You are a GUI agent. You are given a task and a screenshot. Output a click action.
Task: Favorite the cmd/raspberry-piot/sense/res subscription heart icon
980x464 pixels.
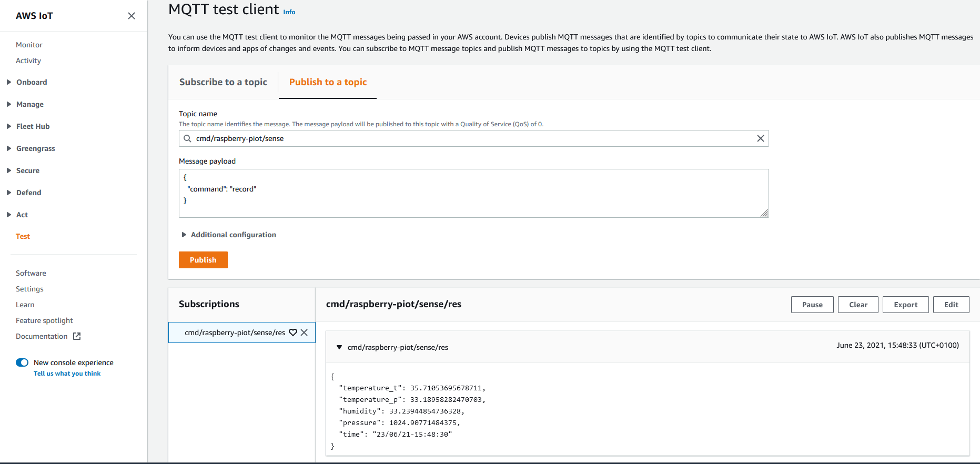(x=293, y=332)
